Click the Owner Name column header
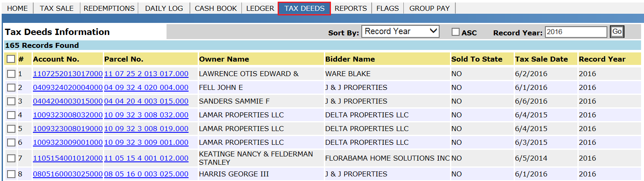 click(224, 59)
